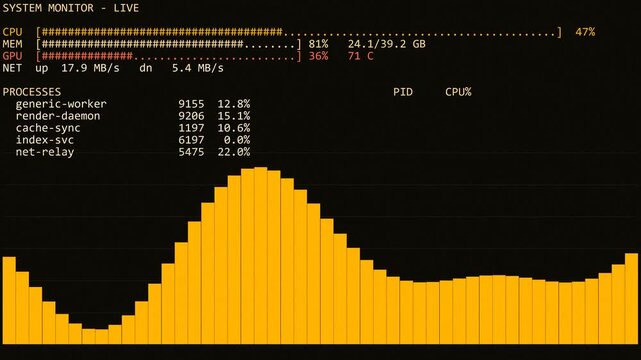Click PID 1197

(191, 128)
